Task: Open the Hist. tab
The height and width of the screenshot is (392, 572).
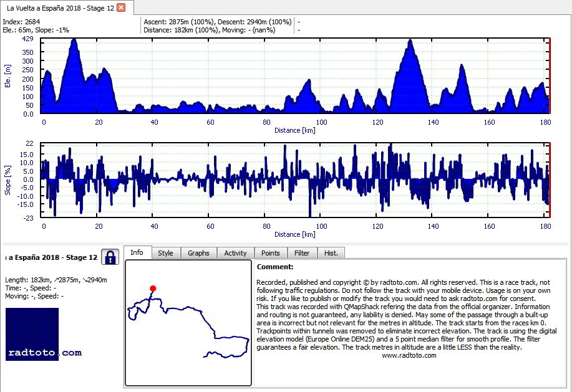Action: pos(331,253)
